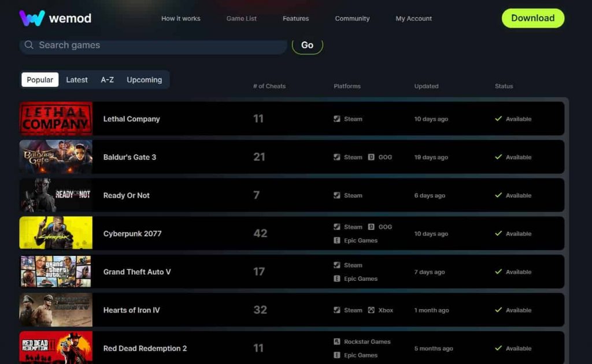Open the How it works menu item
Viewport: 592px width, 364px height.
[x=181, y=18]
